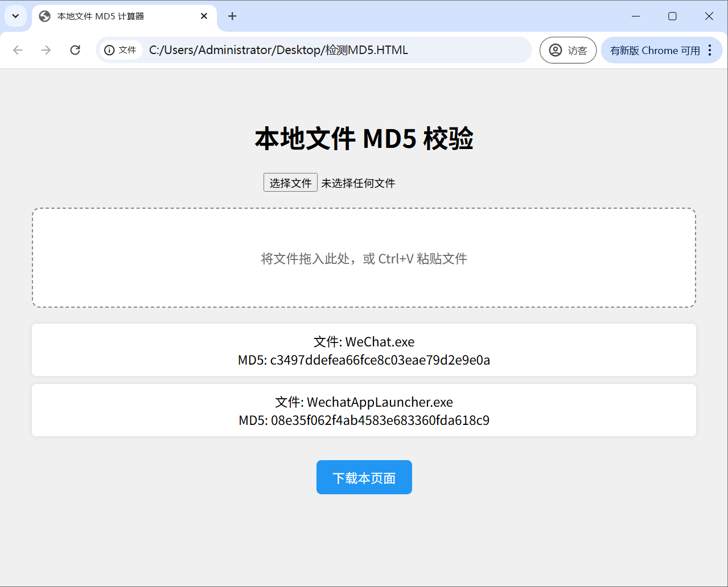Maximize the Chrome window
The image size is (728, 587).
672,16
